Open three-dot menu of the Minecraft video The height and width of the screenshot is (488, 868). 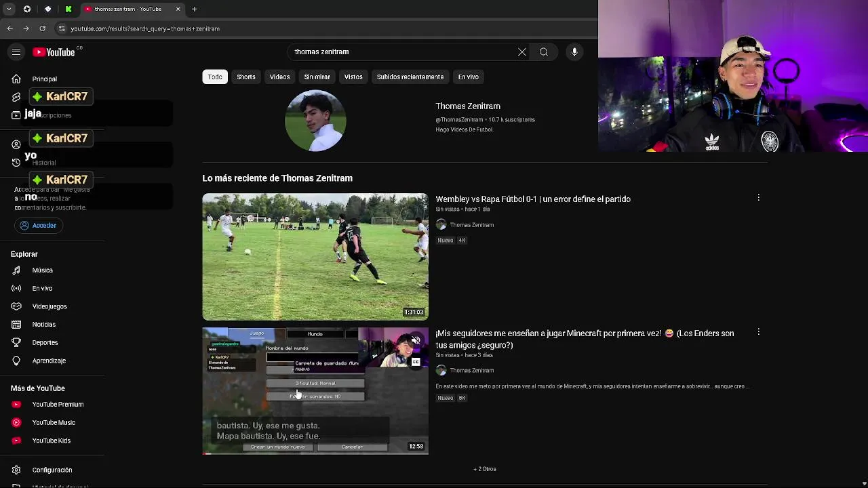coord(758,332)
